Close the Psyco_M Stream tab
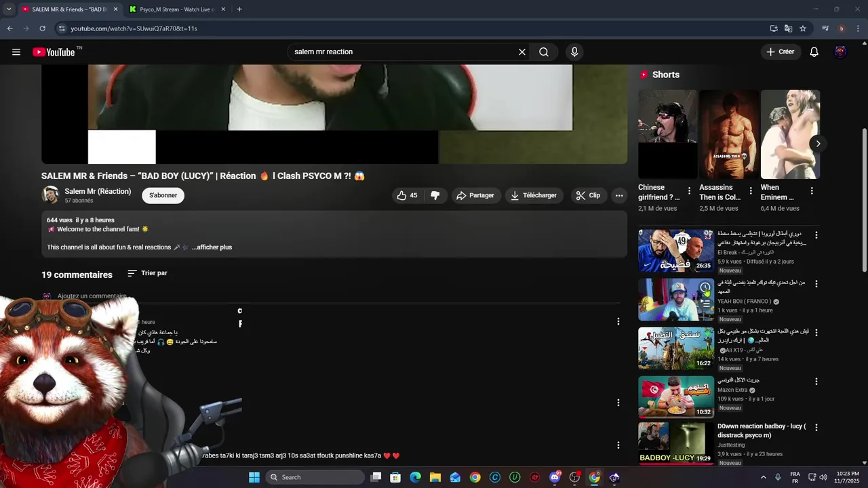 coord(222,9)
